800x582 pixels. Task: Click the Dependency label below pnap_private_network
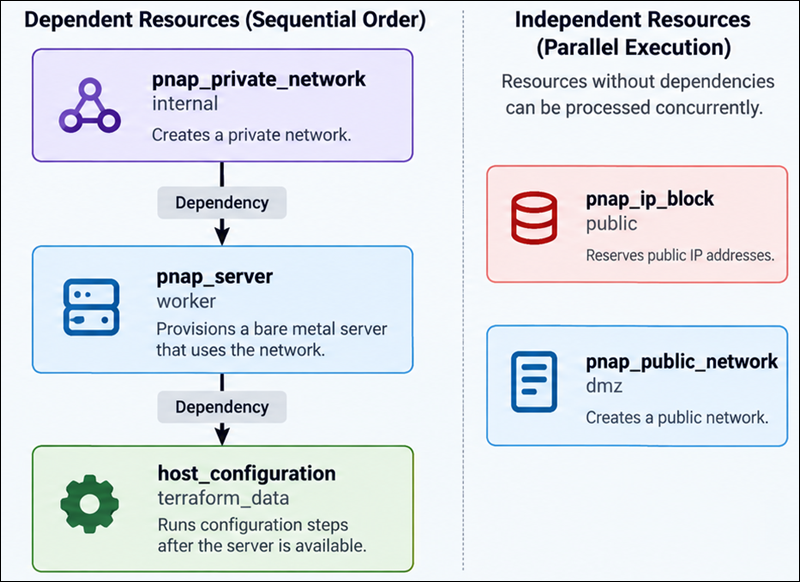(222, 203)
